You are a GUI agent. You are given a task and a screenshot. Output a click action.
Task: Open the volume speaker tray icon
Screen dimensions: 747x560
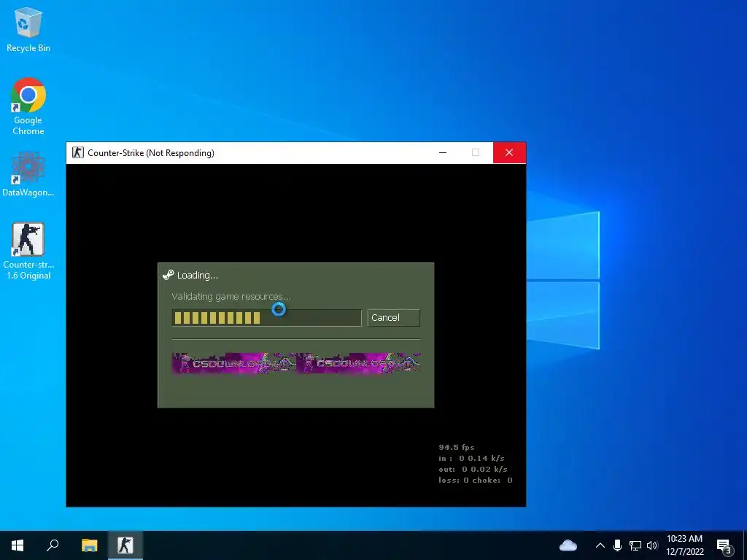652,545
